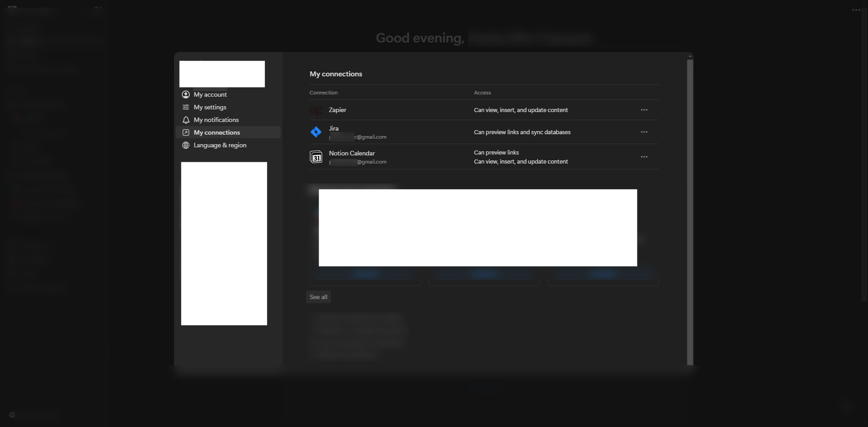Click the notifications bell icon
The image size is (868, 427).
186,120
